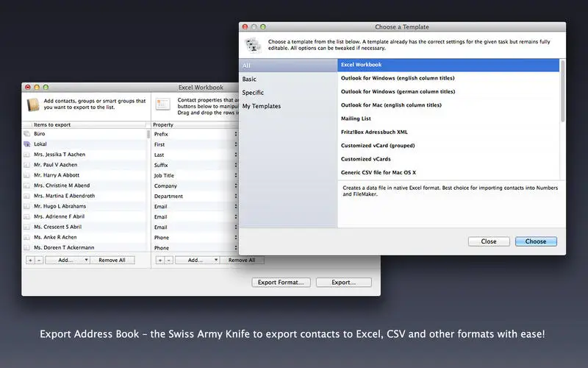Select Fritz!Box Adressbuch XML template
Viewport: 588px width, 368px height.
[x=448, y=132]
